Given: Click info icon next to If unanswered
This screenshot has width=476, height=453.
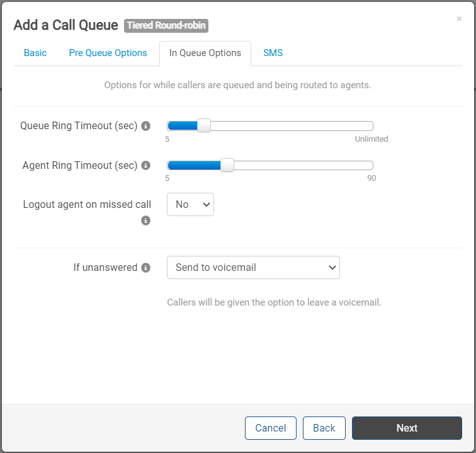Looking at the screenshot, I should click(145, 268).
